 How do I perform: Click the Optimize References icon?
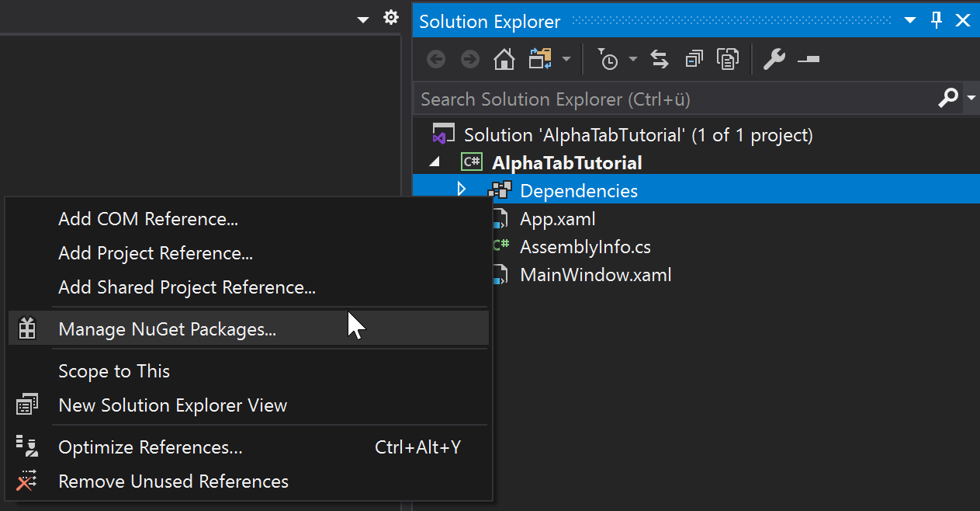(x=27, y=446)
